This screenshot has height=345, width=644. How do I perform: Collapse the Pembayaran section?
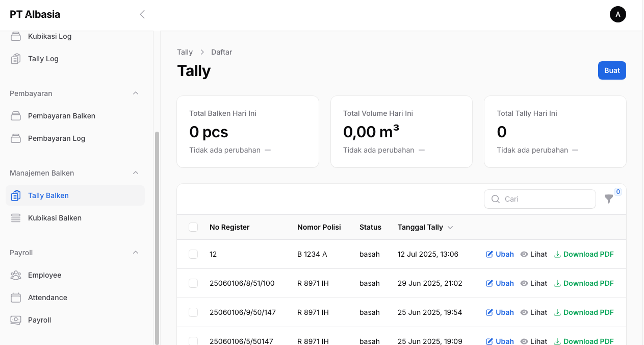pos(136,93)
